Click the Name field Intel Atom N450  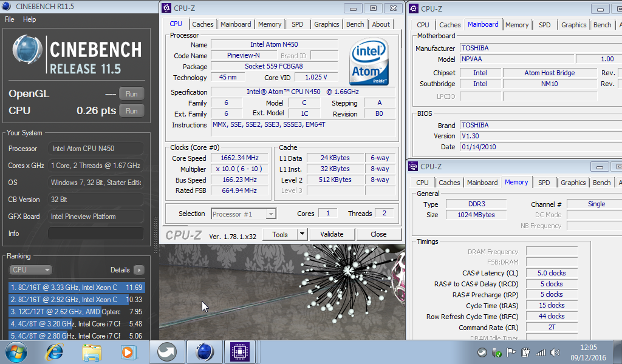tap(274, 44)
